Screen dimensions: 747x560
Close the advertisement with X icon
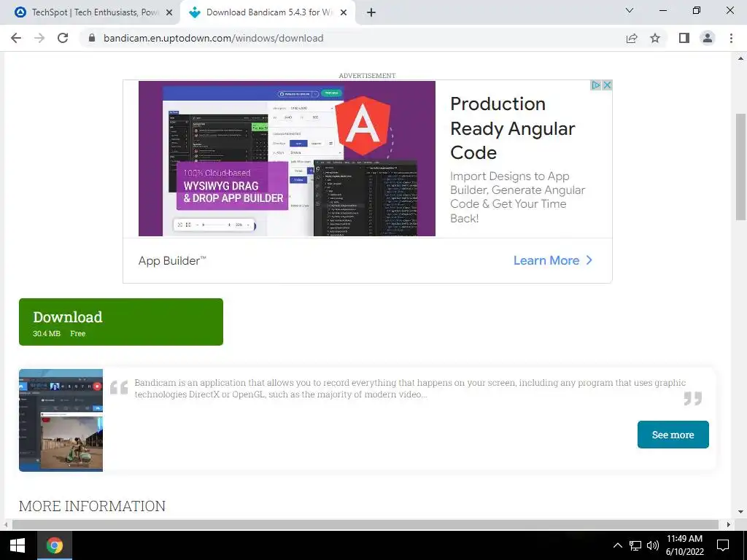(607, 85)
